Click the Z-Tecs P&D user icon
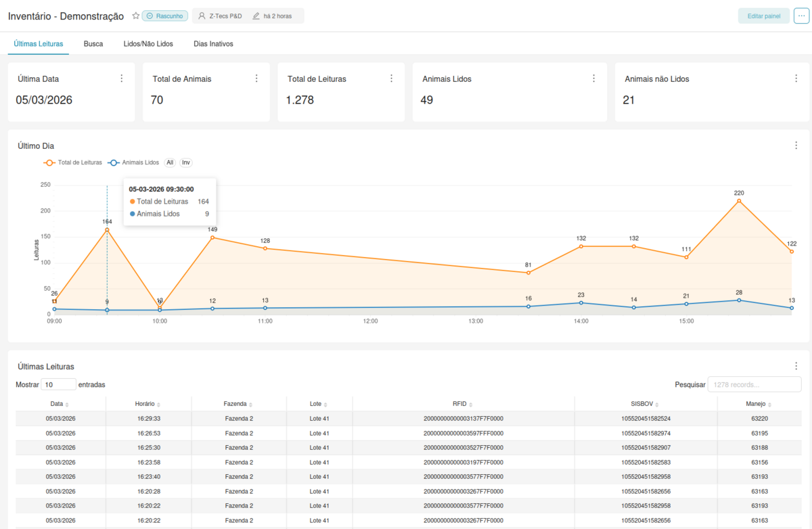This screenshot has width=812, height=529. tap(200, 16)
